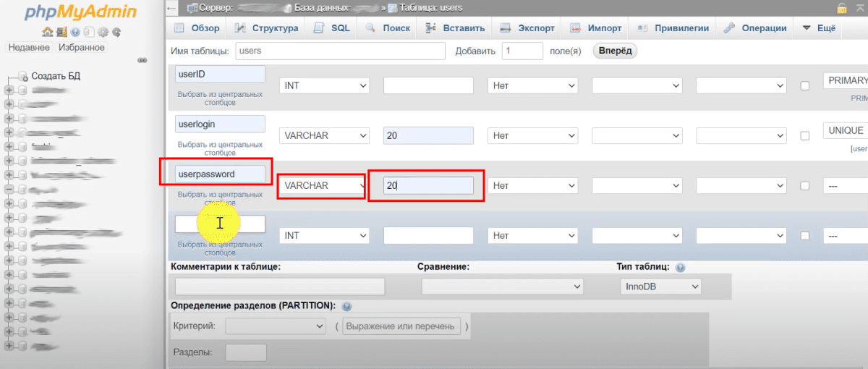
Task: Open the Недавнее tables list
Action: pyautogui.click(x=29, y=47)
